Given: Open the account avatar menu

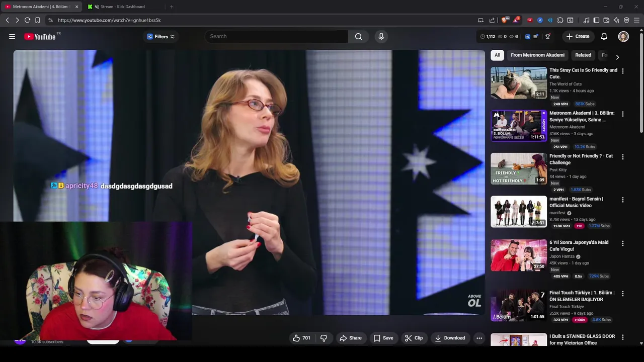Looking at the screenshot, I should click(623, 36).
